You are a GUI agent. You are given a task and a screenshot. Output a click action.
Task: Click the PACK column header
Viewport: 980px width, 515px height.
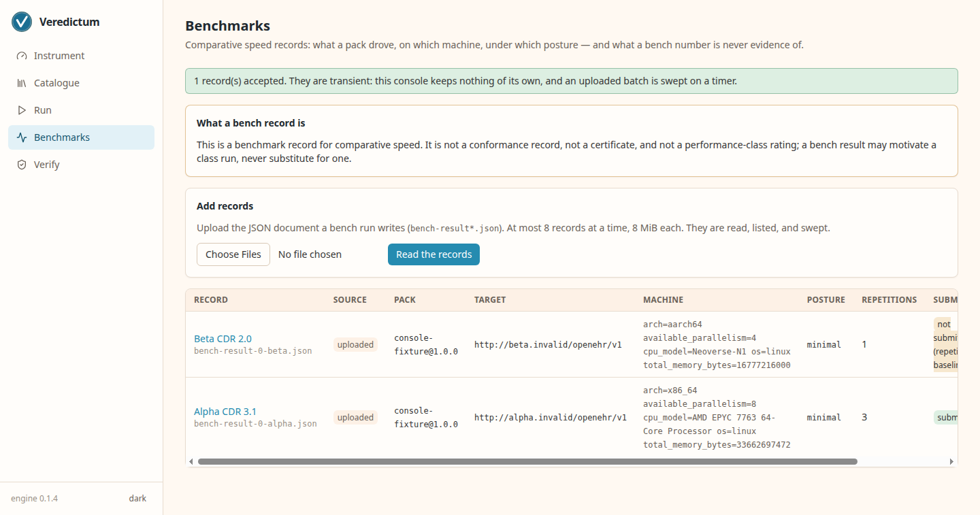405,300
